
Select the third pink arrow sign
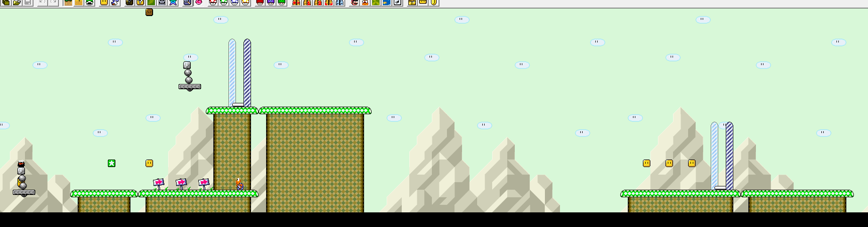pyautogui.click(x=204, y=183)
